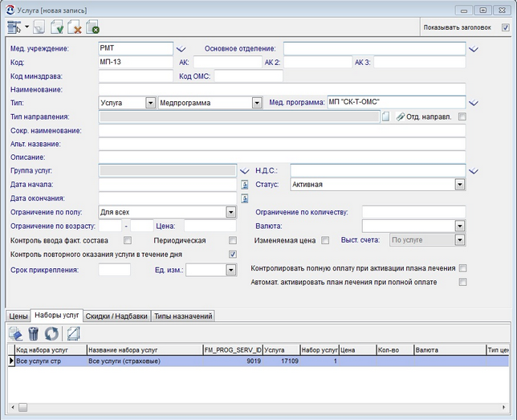Click the greyed-out new record toolbar icon
Screen dimensions: 517x420
pyautogui.click(x=39, y=27)
